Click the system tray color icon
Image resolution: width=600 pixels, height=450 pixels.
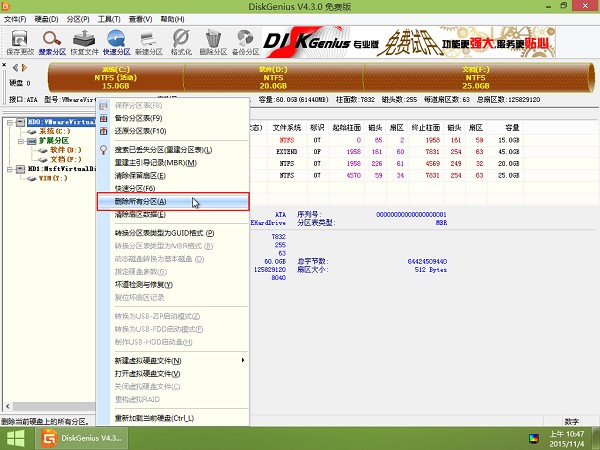(534, 439)
